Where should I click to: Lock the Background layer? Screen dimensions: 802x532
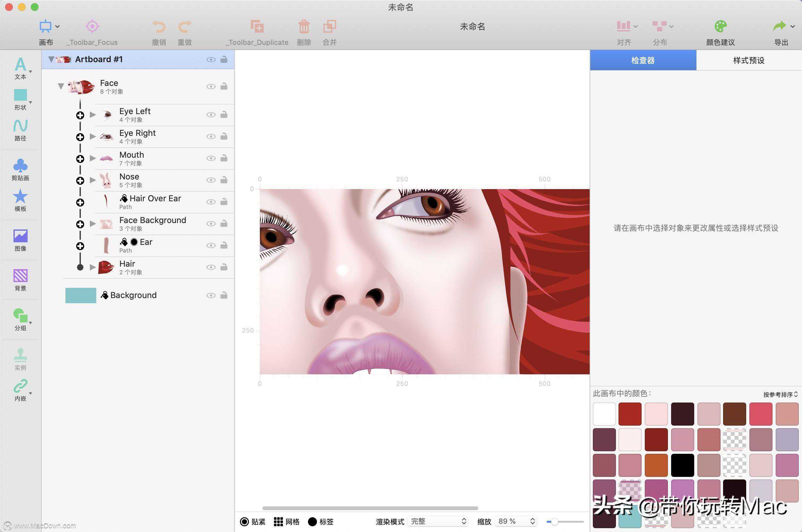point(224,295)
